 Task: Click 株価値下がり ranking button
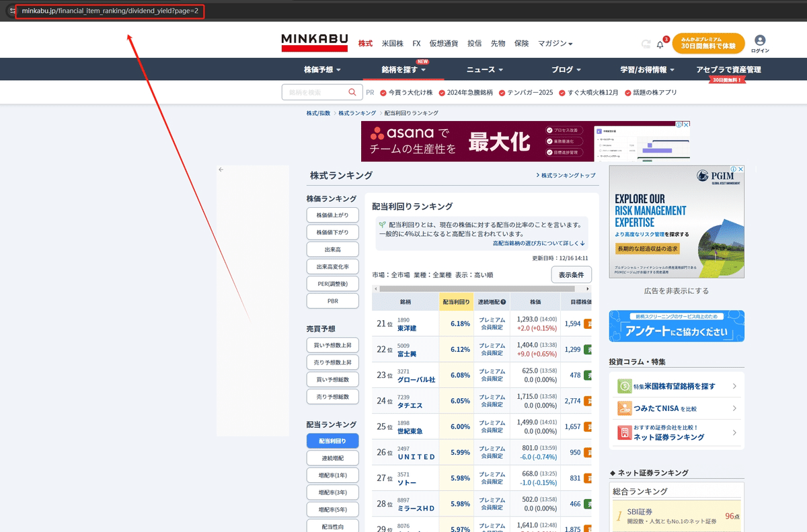point(332,232)
